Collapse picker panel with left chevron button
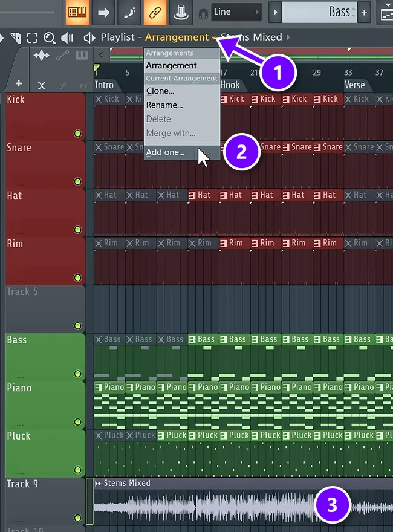Image resolution: width=393 pixels, height=532 pixels. coord(101,55)
